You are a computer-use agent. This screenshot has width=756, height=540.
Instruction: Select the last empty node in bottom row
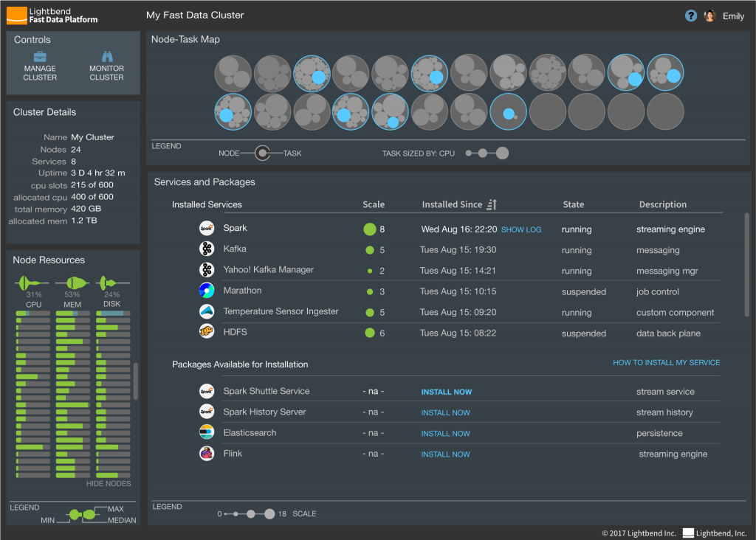665,112
